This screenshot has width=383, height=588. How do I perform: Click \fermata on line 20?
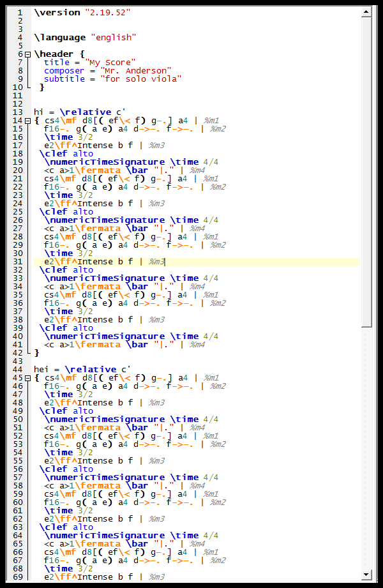(98, 170)
